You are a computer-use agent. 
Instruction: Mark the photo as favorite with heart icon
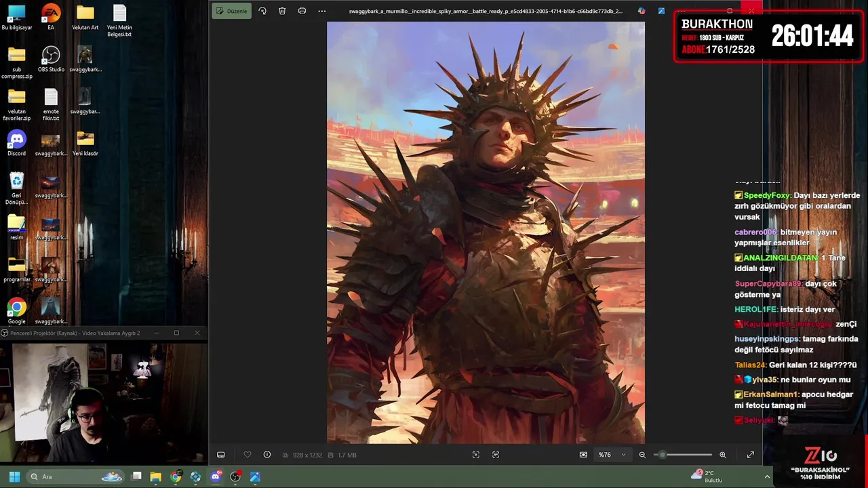click(x=247, y=455)
